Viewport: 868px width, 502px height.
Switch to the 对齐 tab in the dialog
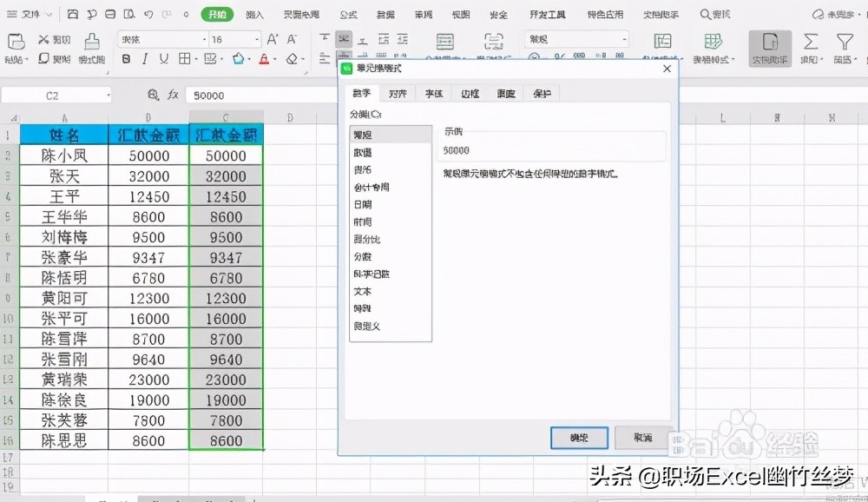398,93
